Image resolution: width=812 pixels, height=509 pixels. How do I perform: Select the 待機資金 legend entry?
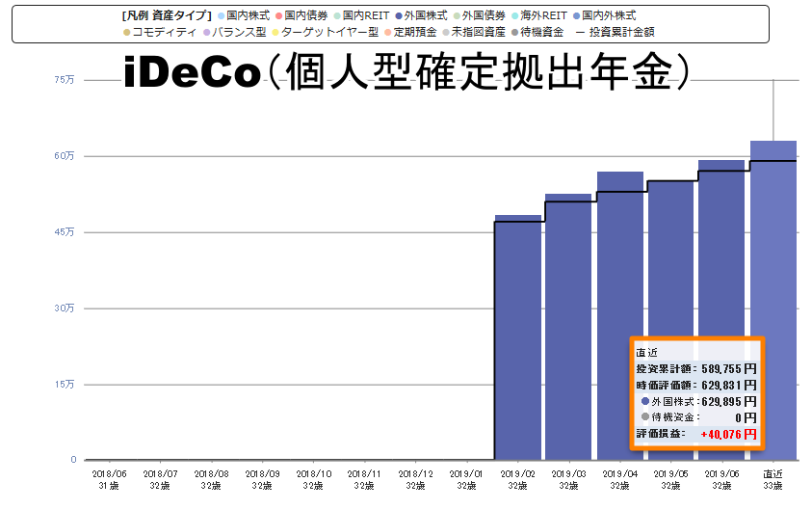point(537,32)
